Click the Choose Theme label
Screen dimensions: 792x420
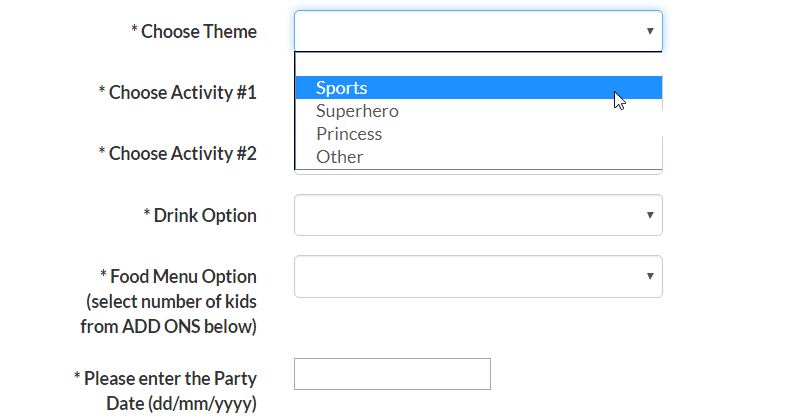tap(194, 31)
